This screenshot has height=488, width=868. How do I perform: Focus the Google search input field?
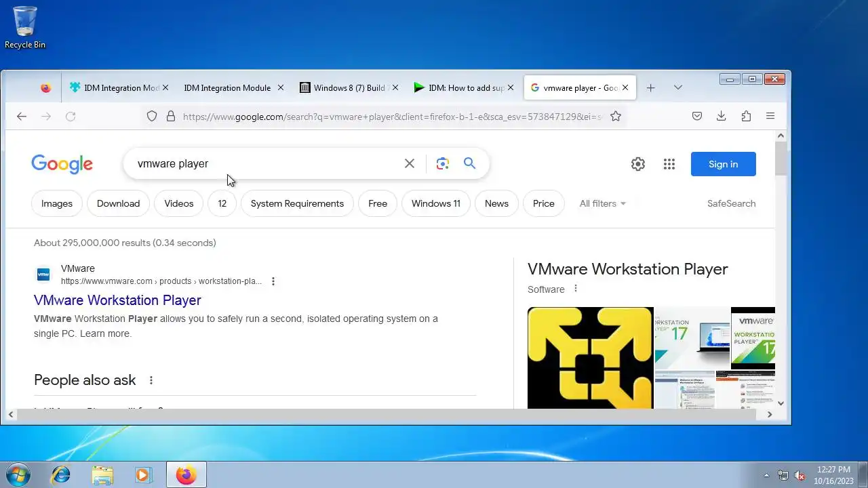[x=266, y=163]
